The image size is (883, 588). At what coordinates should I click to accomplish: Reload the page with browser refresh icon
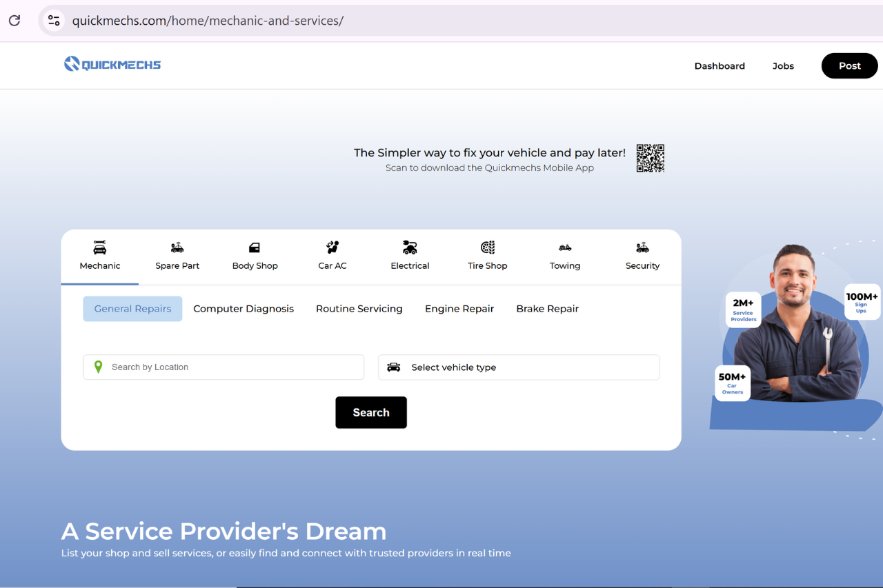click(14, 21)
